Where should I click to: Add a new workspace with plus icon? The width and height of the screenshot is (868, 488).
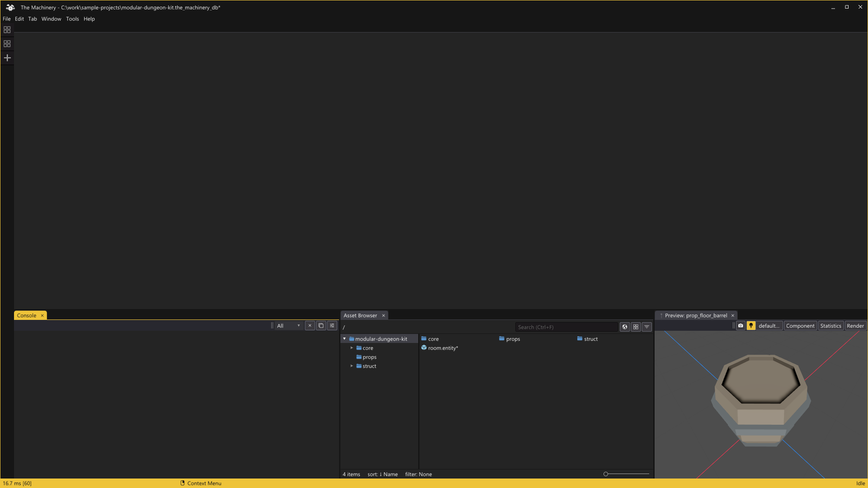click(7, 57)
